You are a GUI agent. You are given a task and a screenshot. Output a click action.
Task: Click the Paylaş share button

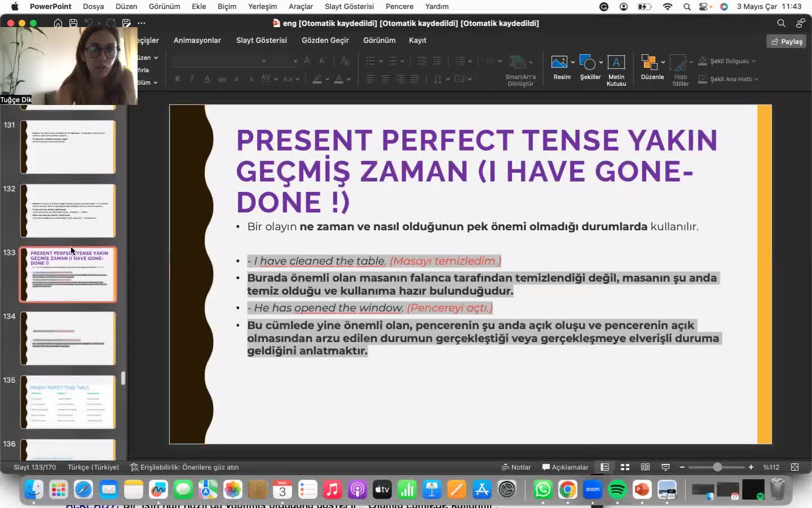tap(787, 41)
